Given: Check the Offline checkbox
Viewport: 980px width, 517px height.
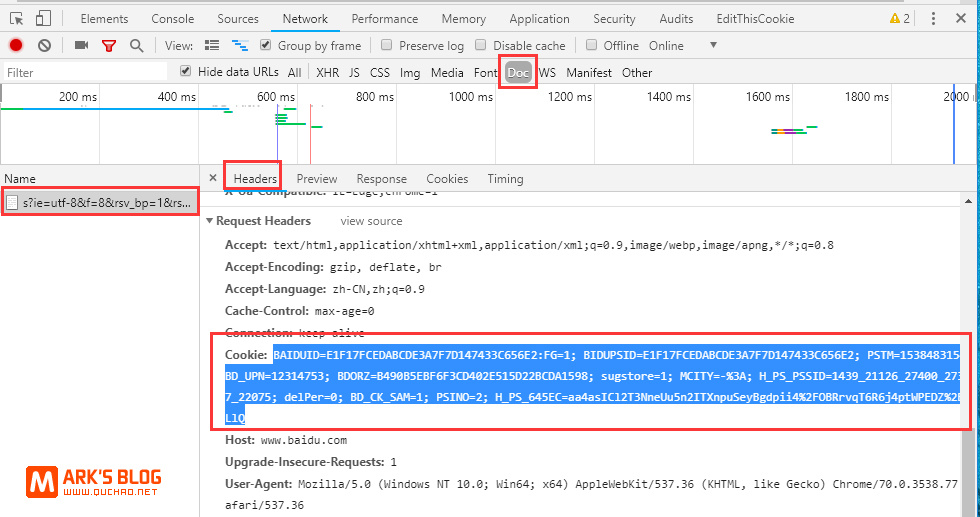Looking at the screenshot, I should pyautogui.click(x=591, y=45).
